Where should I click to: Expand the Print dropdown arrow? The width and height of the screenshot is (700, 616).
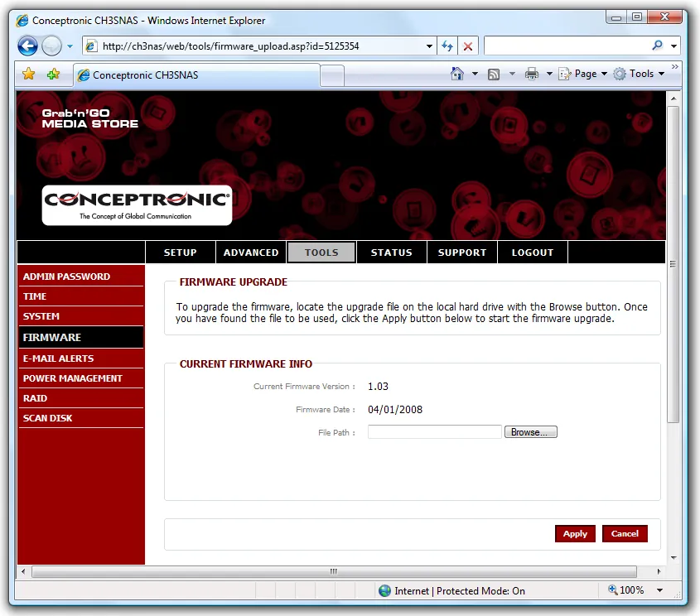[x=549, y=74]
